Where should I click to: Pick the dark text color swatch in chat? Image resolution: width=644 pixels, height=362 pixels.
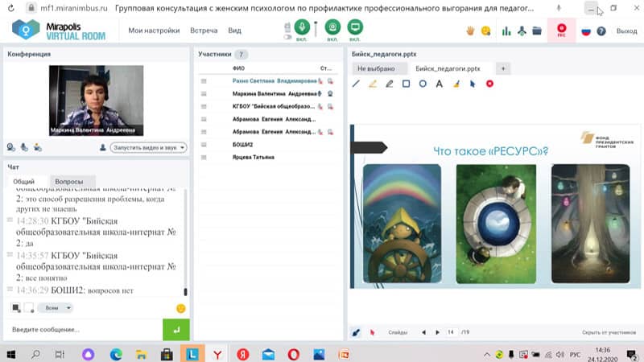(16, 307)
